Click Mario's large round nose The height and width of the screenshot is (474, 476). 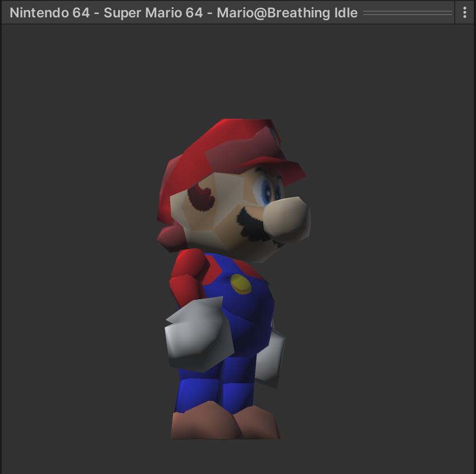point(287,217)
